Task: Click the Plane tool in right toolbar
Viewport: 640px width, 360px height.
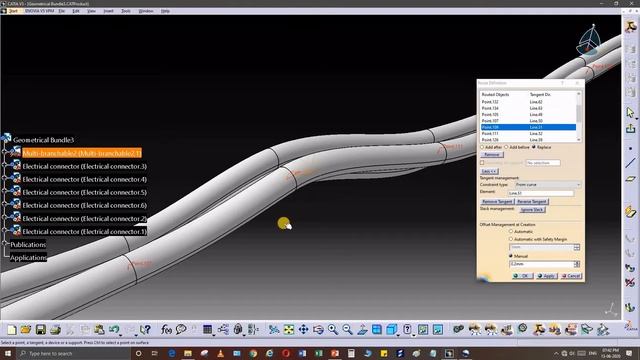Action: click(630, 179)
